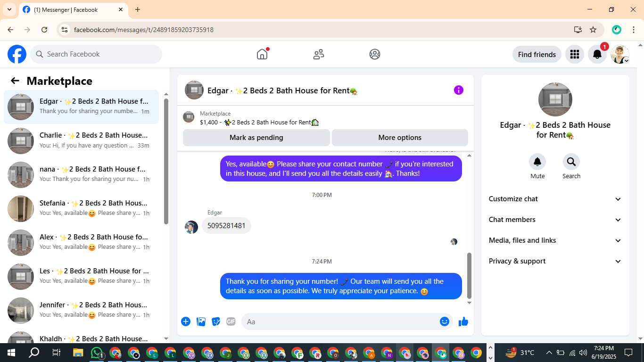Choose a GIF icon
The width and height of the screenshot is (644, 362).
tap(231, 321)
